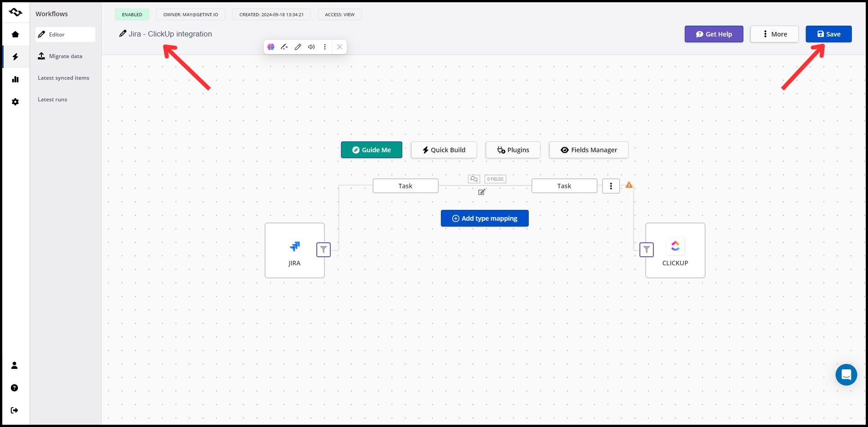Click the orange warning triangle icon
Image resolution: width=868 pixels, height=427 pixels.
click(629, 185)
